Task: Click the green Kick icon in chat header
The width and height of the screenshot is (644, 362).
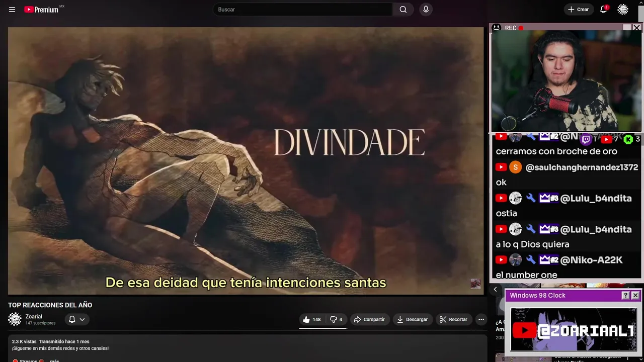Action: click(628, 139)
